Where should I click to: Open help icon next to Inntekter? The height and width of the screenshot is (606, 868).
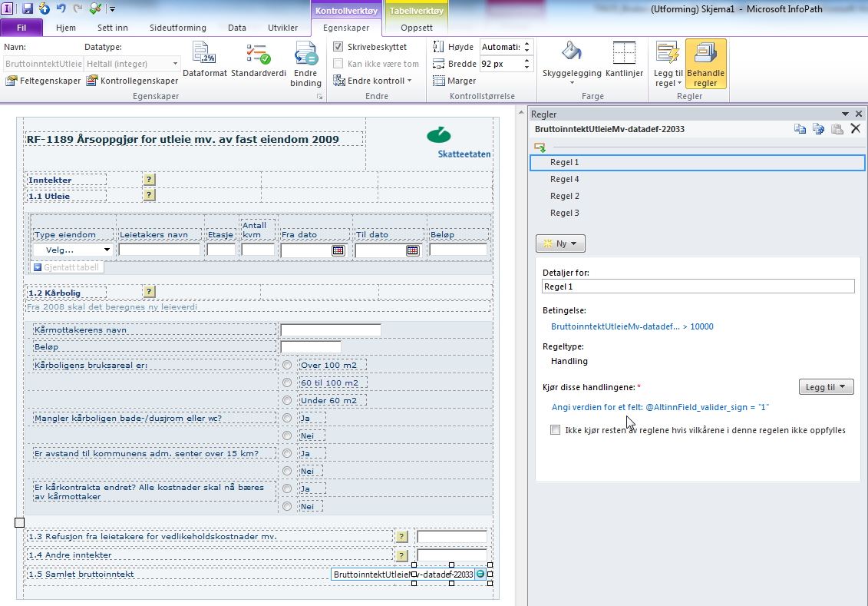click(x=150, y=180)
